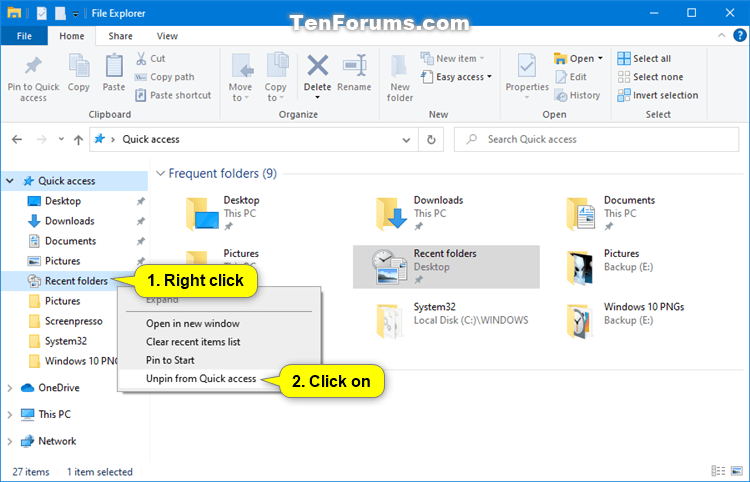Switch to the Share tab
The image size is (750, 482).
coord(120,36)
